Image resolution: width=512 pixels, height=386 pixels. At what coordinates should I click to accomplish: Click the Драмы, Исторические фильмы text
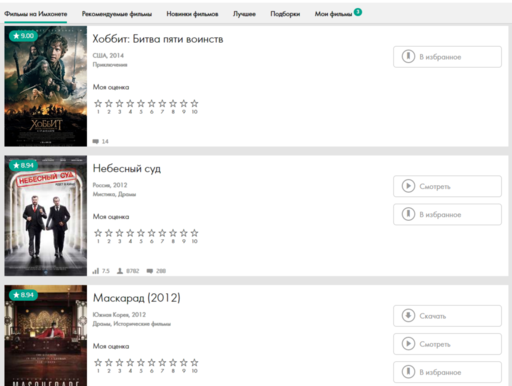point(132,324)
